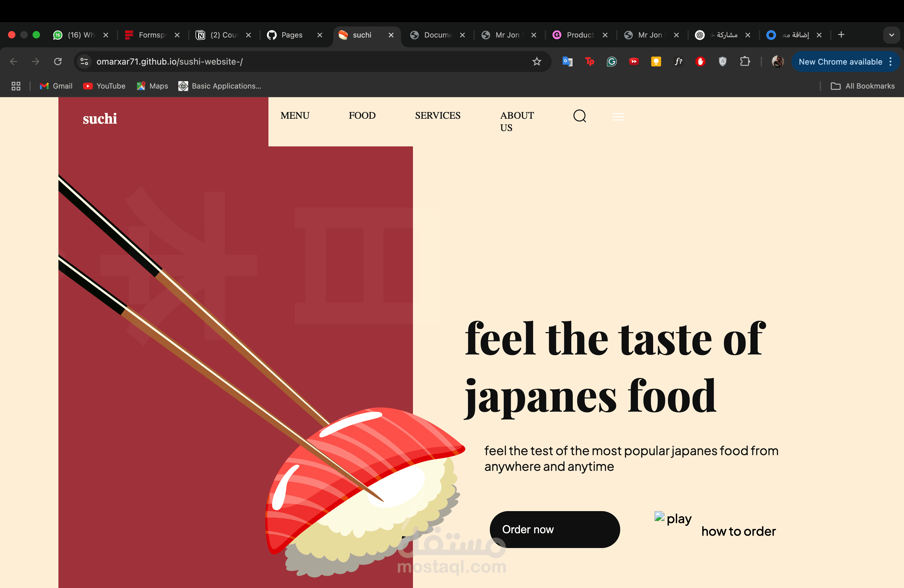Open the Google Translate extension
Image resolution: width=904 pixels, height=588 pixels.
coord(567,62)
